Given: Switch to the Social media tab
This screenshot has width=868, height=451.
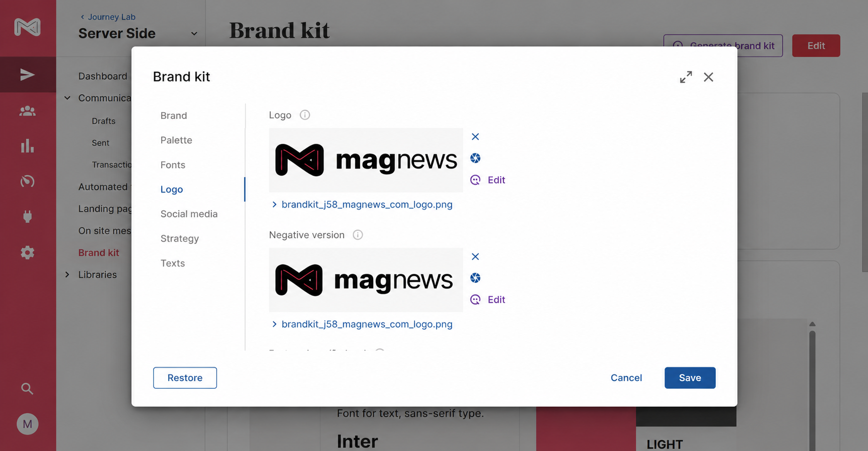Looking at the screenshot, I should (x=189, y=214).
